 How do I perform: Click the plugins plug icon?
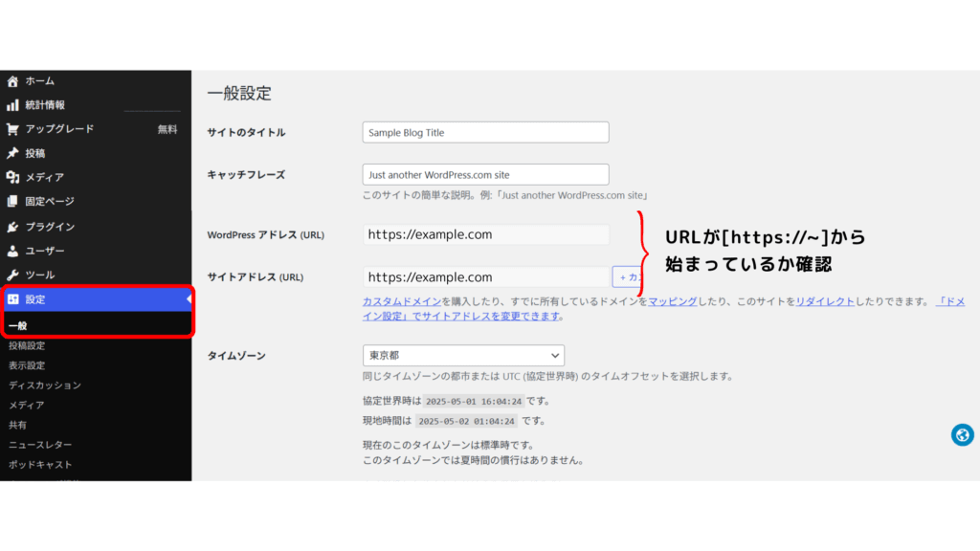click(12, 227)
